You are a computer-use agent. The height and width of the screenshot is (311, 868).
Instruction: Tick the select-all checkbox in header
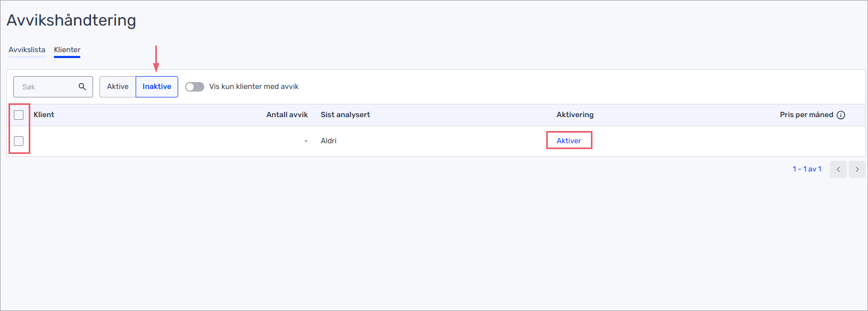[x=19, y=115]
